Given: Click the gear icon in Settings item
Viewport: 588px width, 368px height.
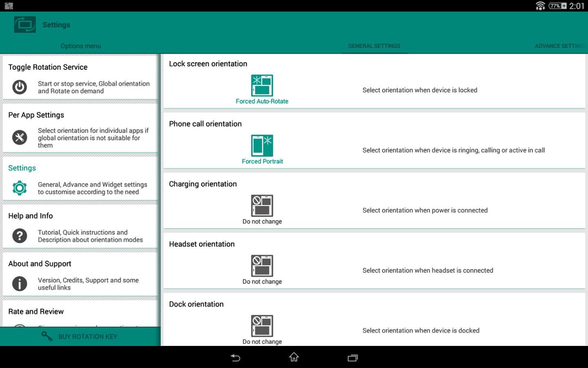Looking at the screenshot, I should pyautogui.click(x=20, y=188).
